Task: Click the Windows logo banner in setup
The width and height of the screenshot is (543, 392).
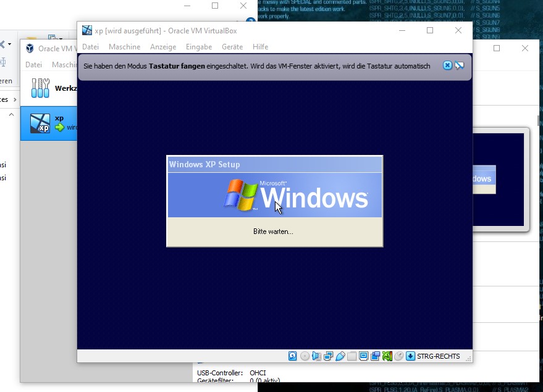Action: [275, 195]
